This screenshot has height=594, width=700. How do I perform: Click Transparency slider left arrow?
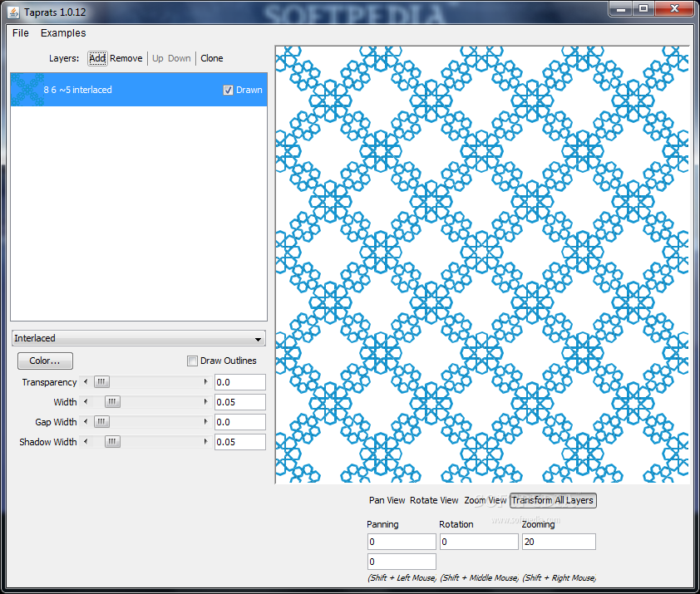click(x=86, y=382)
